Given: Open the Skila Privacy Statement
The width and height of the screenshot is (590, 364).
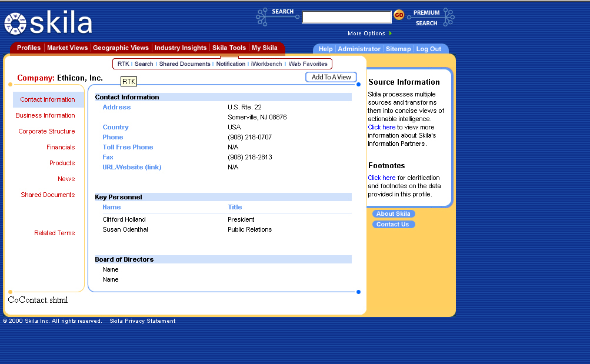Looking at the screenshot, I should [142, 320].
